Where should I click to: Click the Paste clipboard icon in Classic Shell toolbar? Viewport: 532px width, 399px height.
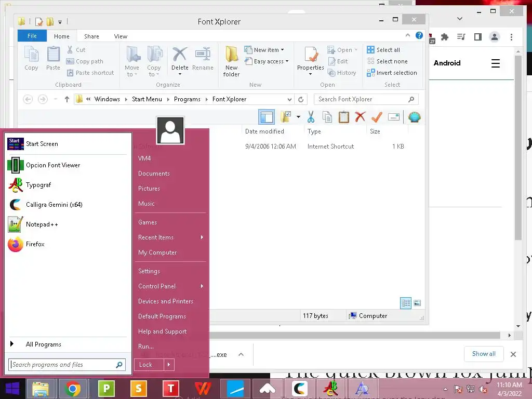344,117
